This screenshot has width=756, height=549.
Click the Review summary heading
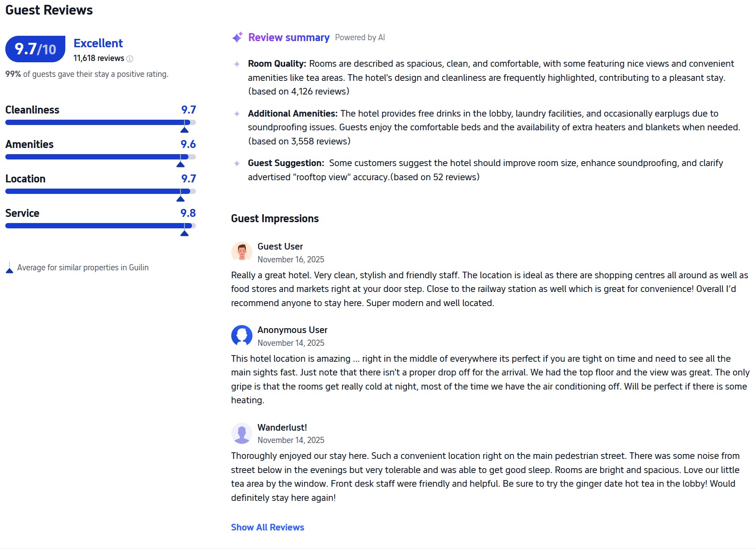point(289,38)
